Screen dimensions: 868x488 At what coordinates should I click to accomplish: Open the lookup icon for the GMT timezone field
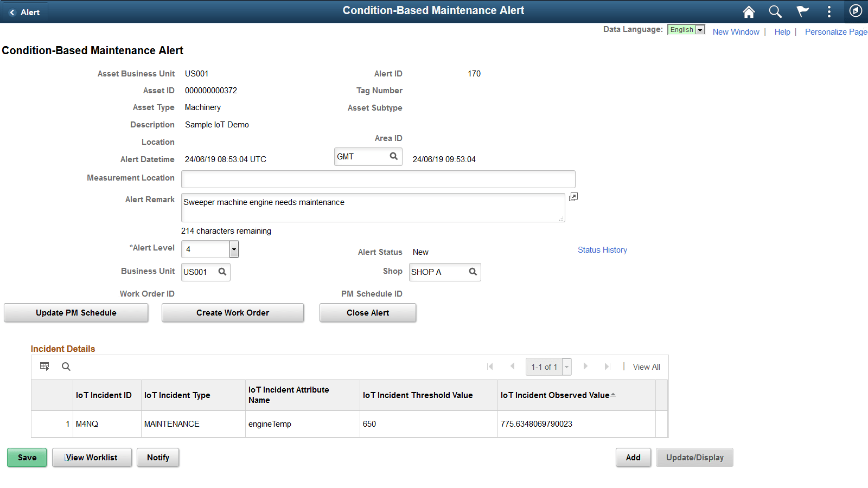point(394,156)
